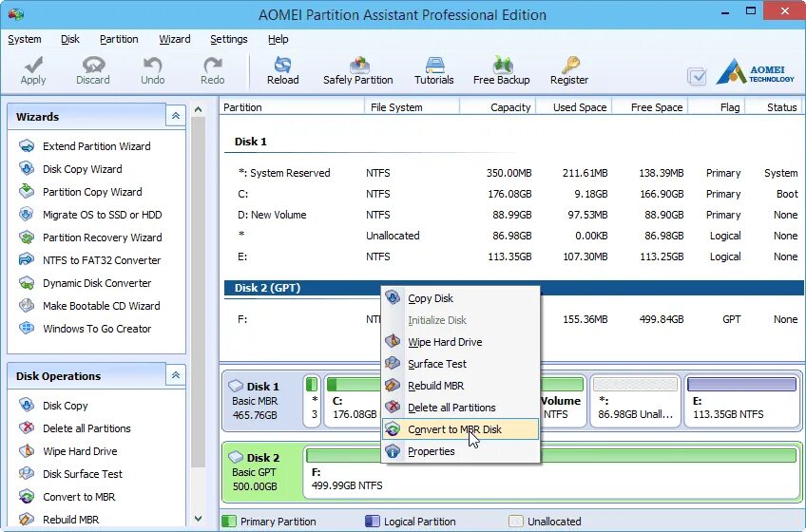This screenshot has height=532, width=806.
Task: Select the System Reserved partition row
Action: click(514, 173)
